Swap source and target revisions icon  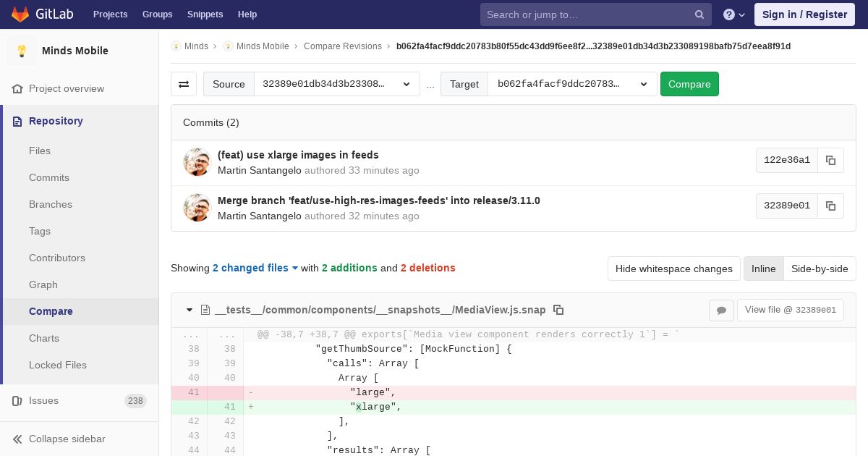point(184,84)
